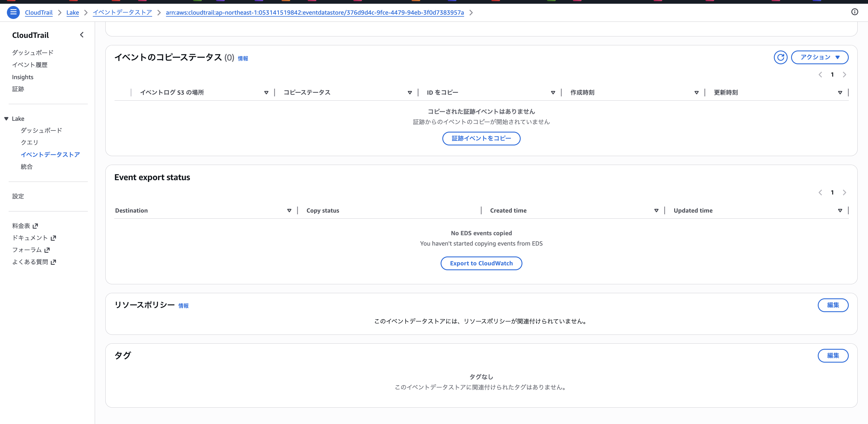
Task: Open Insights in sidebar
Action: (x=23, y=77)
